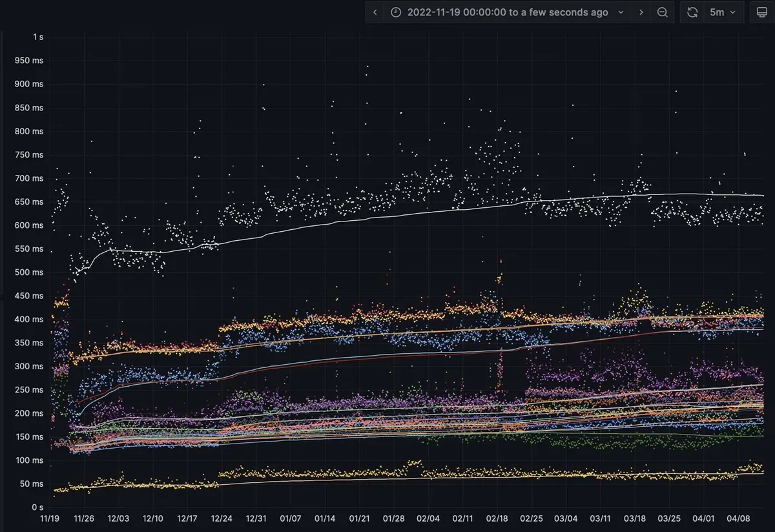775x532 pixels.
Task: Select the 03/25 x-axis date label
Action: (x=669, y=518)
